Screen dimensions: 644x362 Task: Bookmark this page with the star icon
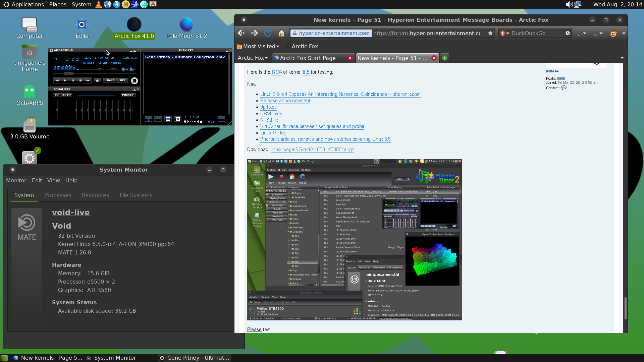[x=490, y=33]
